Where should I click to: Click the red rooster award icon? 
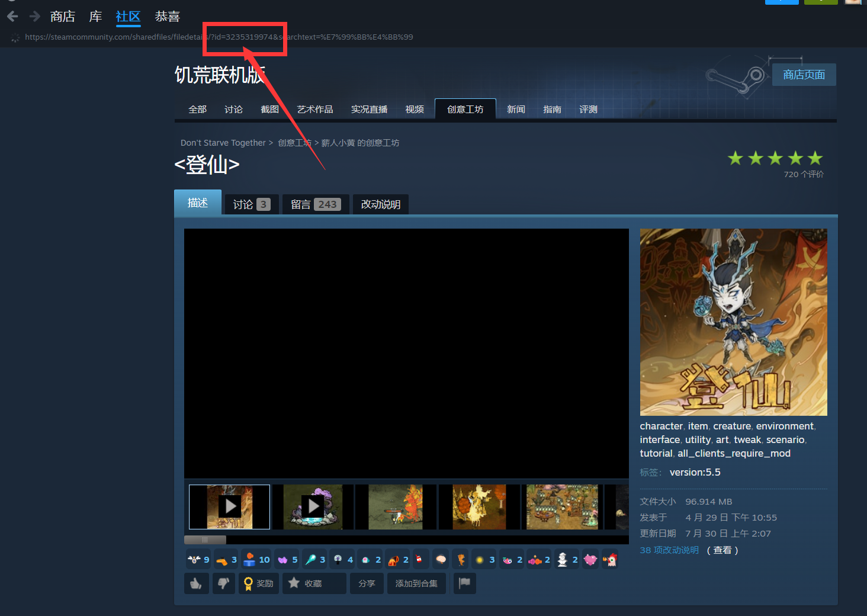[610, 560]
